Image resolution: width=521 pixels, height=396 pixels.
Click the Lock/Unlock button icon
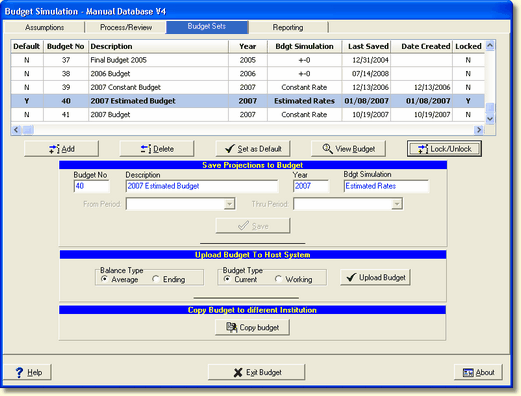pyautogui.click(x=423, y=149)
